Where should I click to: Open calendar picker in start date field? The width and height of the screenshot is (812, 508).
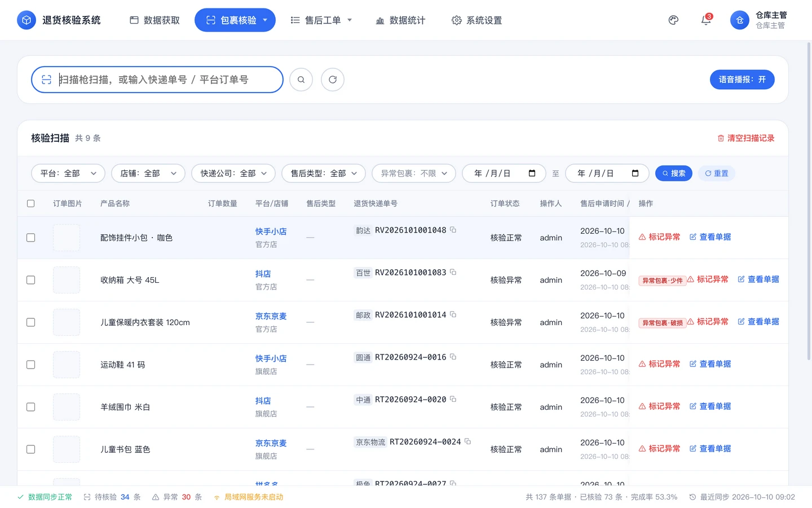click(532, 173)
